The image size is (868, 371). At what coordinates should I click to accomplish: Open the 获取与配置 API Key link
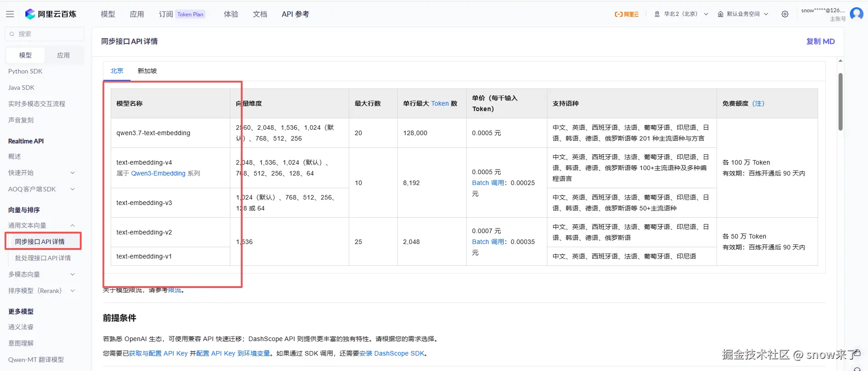pyautogui.click(x=158, y=353)
